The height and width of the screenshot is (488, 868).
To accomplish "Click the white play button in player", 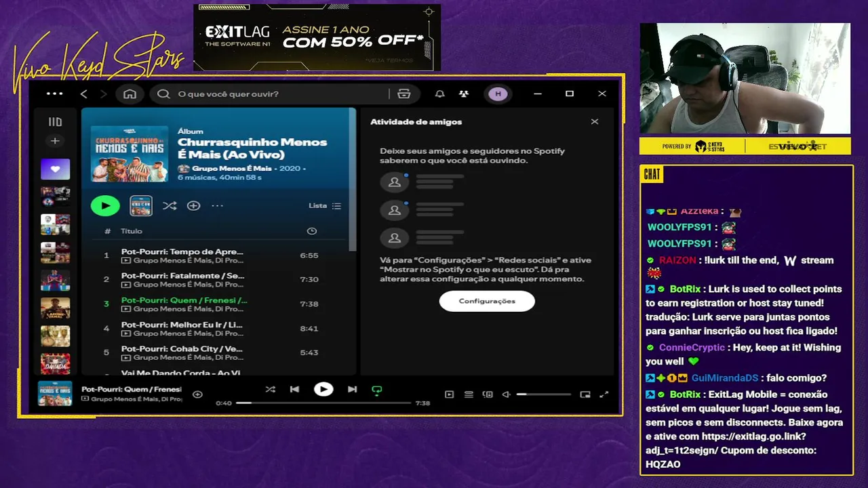I will point(323,389).
